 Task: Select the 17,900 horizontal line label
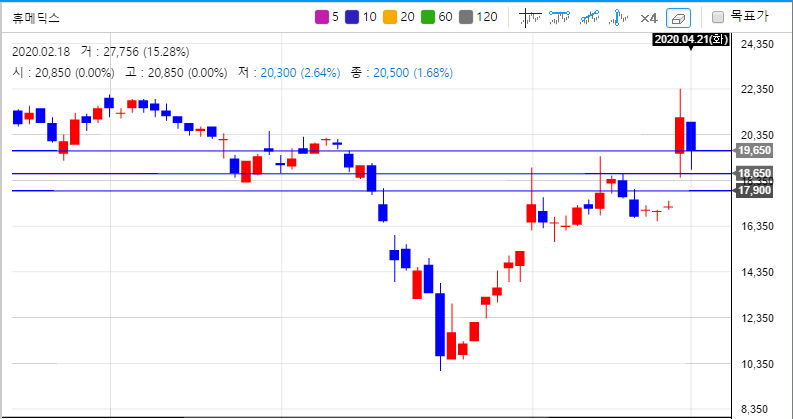755,191
